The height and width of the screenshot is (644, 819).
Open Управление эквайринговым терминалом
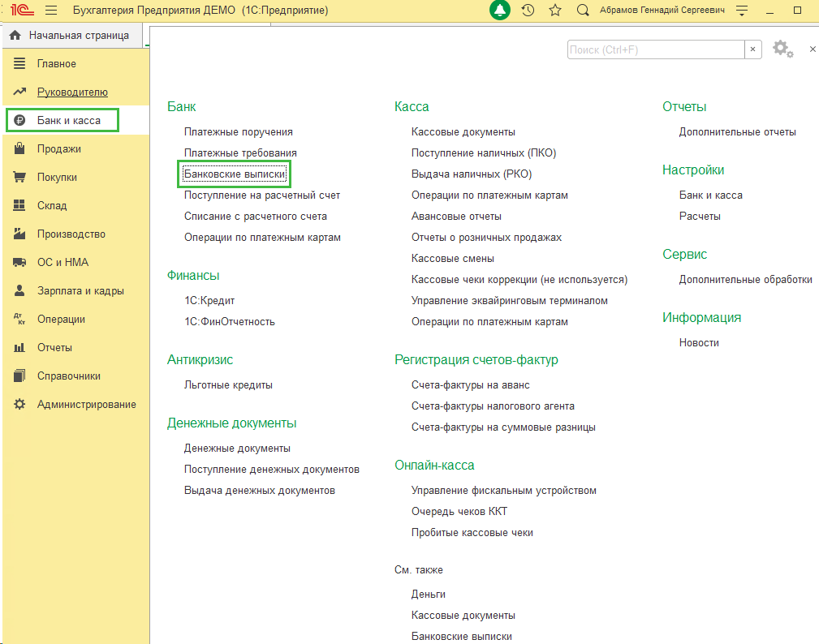tap(510, 301)
